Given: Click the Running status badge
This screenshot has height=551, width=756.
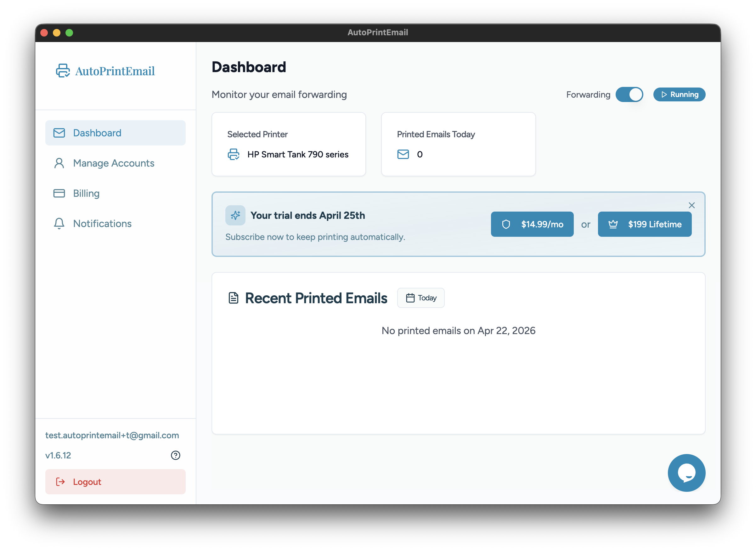Looking at the screenshot, I should (x=679, y=95).
